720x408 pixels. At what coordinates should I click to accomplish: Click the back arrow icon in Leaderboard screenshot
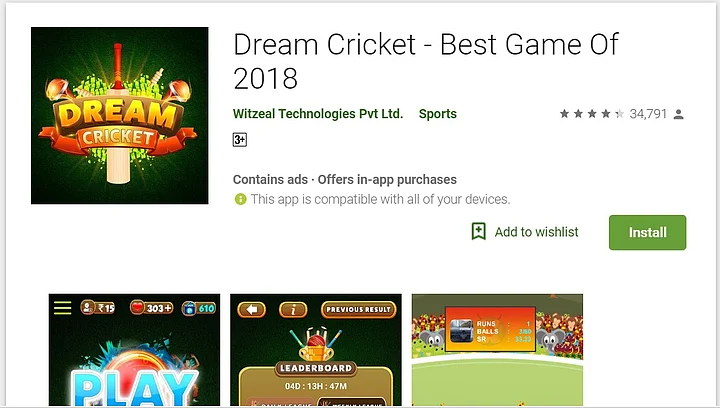[x=251, y=309]
